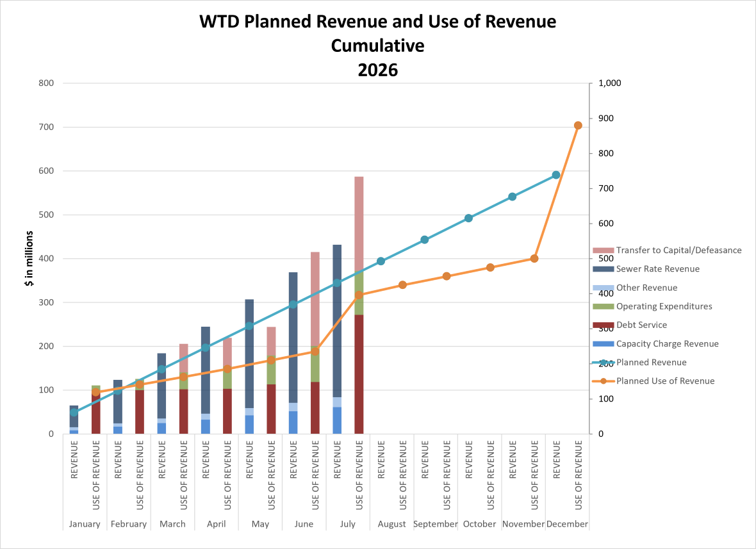Click February's dark red Debt Service bar segment
This screenshot has width=756, height=549.
[140, 412]
